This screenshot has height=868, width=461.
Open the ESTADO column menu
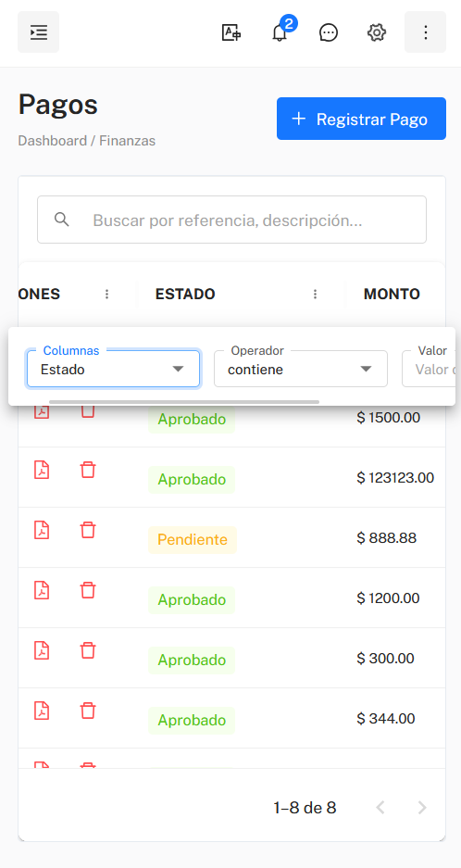pos(316,294)
